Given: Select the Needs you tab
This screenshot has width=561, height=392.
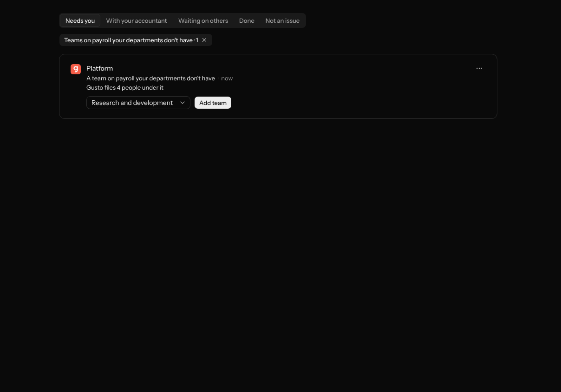Looking at the screenshot, I should tap(80, 20).
